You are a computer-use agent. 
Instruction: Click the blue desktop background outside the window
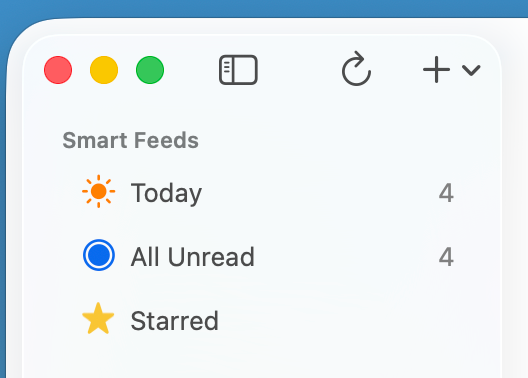pyautogui.click(x=263, y=7)
